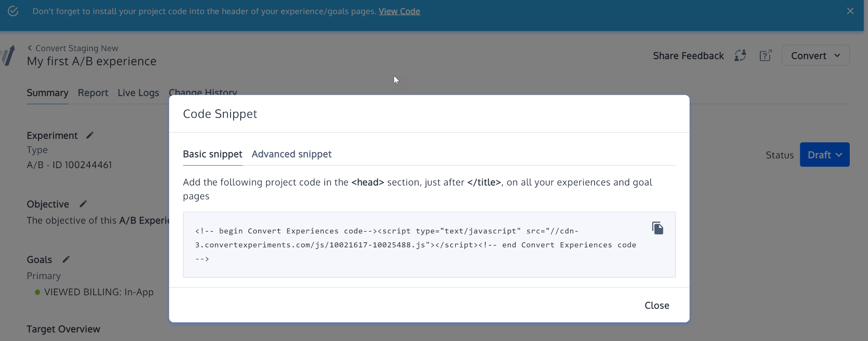Open the Report tab
The width and height of the screenshot is (868, 341).
click(x=93, y=93)
